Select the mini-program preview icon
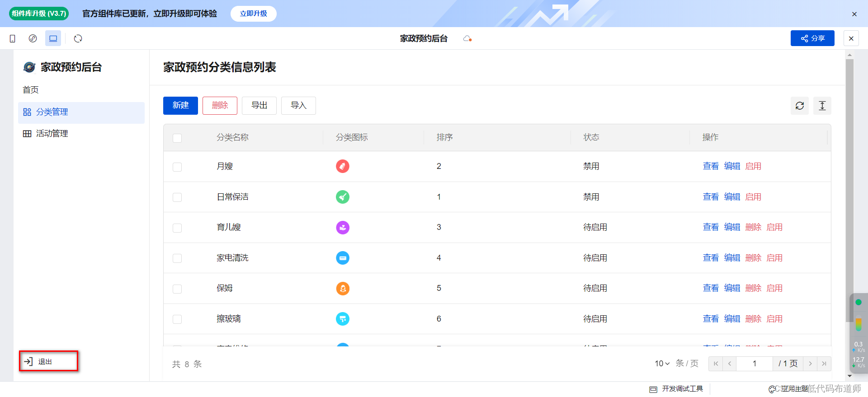This screenshot has height=397, width=868. [x=33, y=38]
